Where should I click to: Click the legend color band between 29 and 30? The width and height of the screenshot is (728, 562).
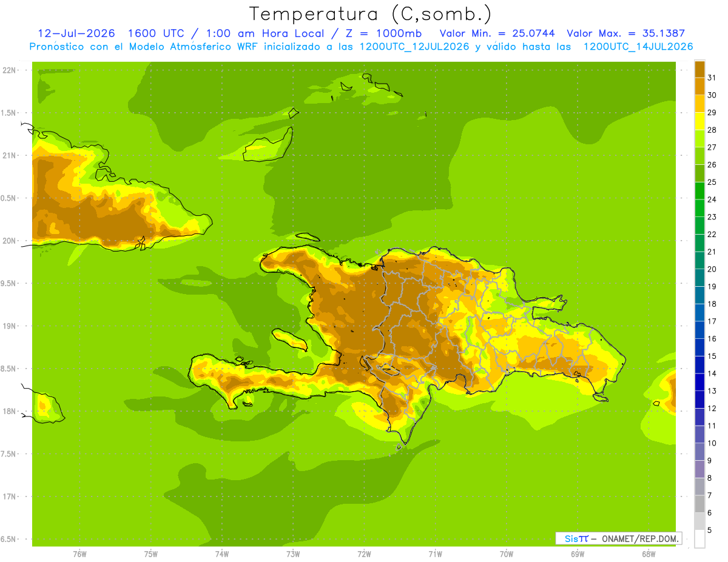click(699, 104)
